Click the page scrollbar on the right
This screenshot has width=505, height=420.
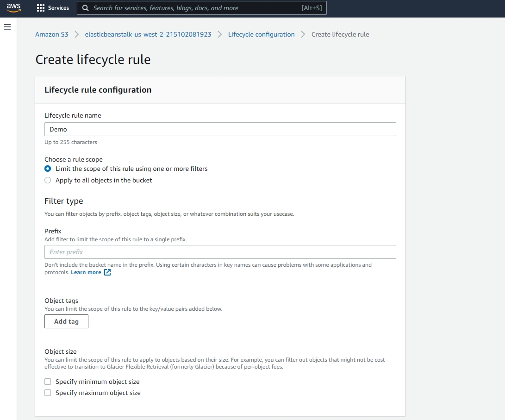[x=502, y=208]
